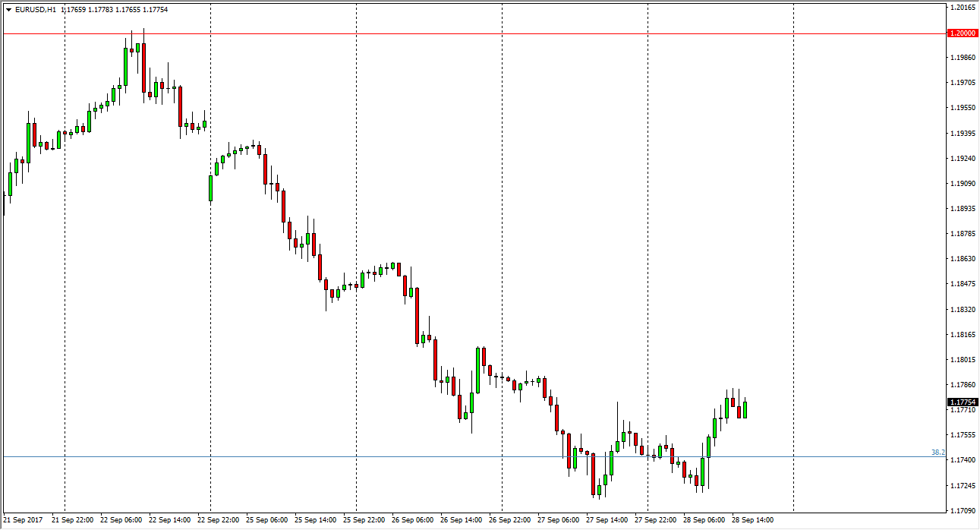Viewport: 980px width, 530px height.
Task: Click the triangle arrow beside EURUSD,H1
Action: click(8, 10)
